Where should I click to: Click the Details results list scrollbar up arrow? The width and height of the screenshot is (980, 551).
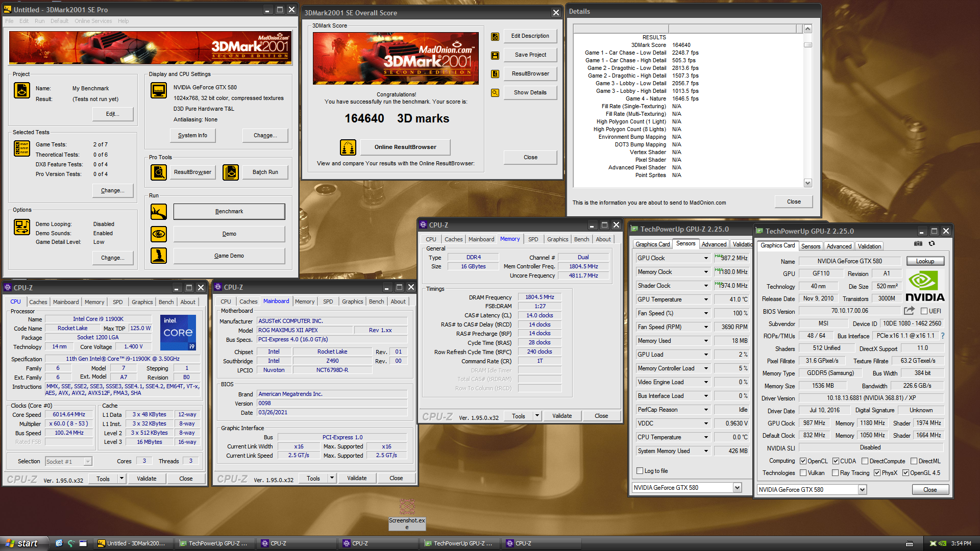click(807, 29)
